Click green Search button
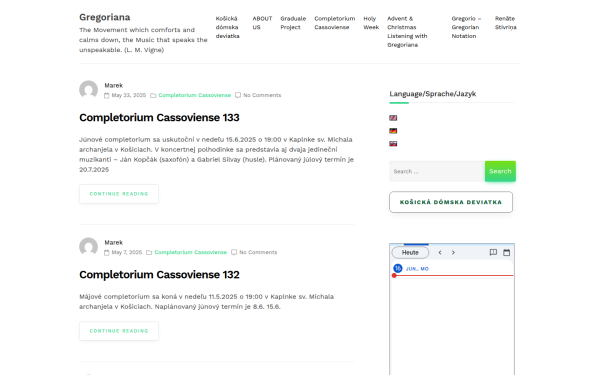Screen dimensions: 600x375 [500, 171]
